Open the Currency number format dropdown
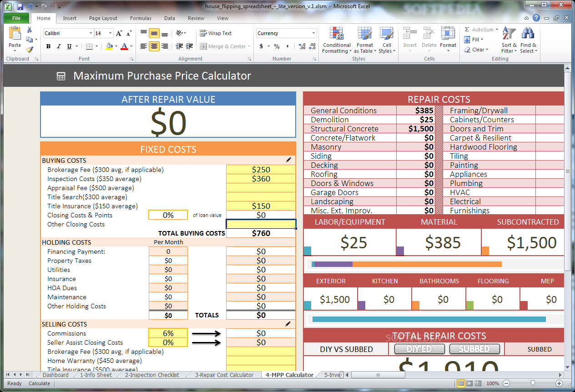The width and height of the screenshot is (575, 392). point(313,33)
